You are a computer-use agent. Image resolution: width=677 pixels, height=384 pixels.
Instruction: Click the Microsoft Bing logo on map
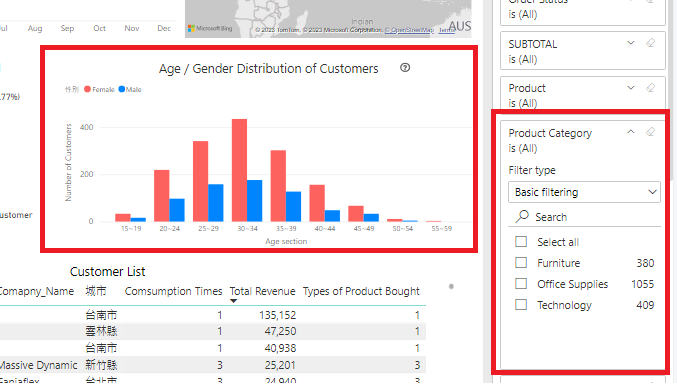click(210, 29)
